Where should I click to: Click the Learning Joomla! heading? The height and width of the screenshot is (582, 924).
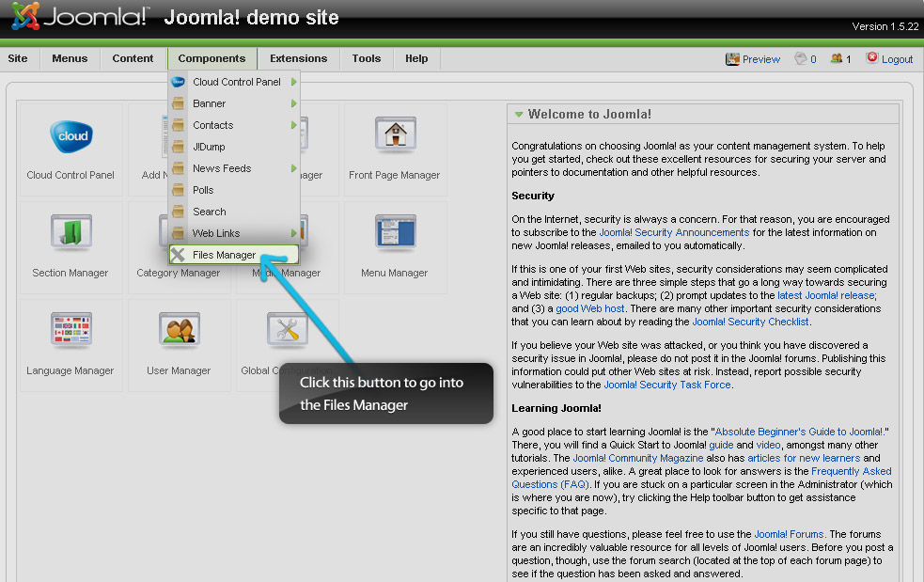click(x=556, y=408)
